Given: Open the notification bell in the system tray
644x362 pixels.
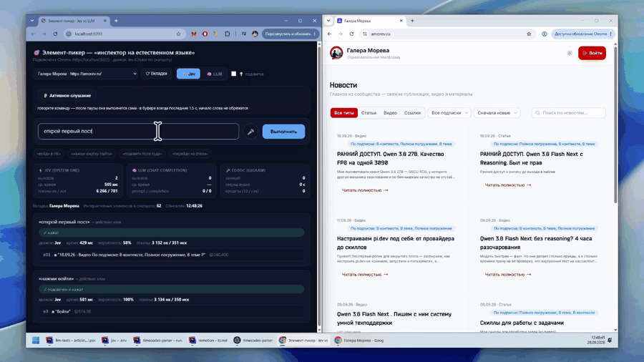Looking at the screenshot, I should (x=610, y=341).
